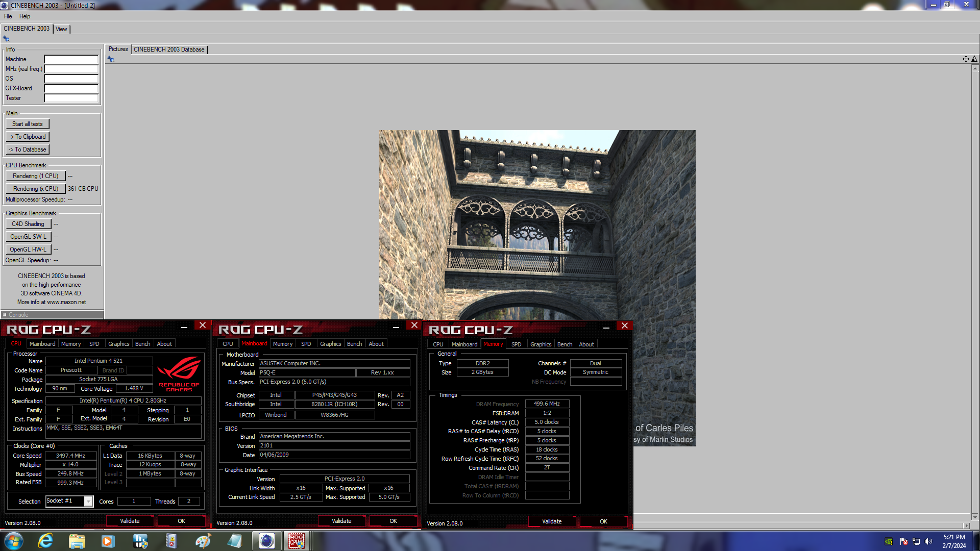Open Memory tab in Mainboard CPU-Z window
Screen dimensions: 980x551
point(283,344)
